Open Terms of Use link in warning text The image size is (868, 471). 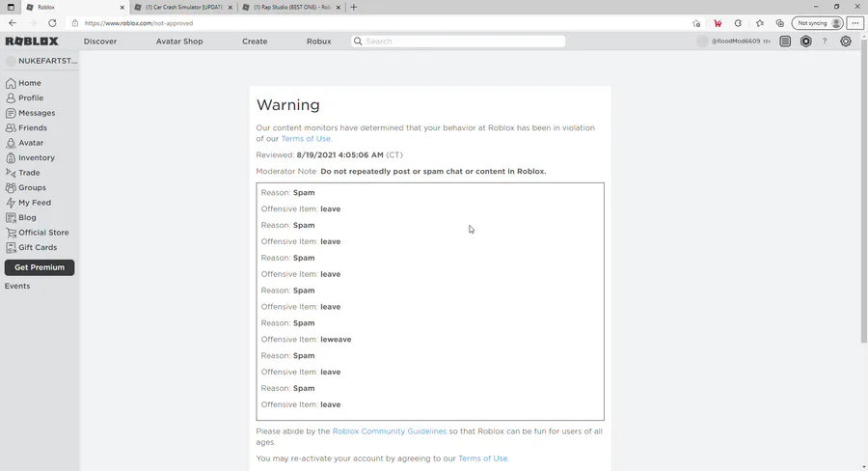coord(306,139)
